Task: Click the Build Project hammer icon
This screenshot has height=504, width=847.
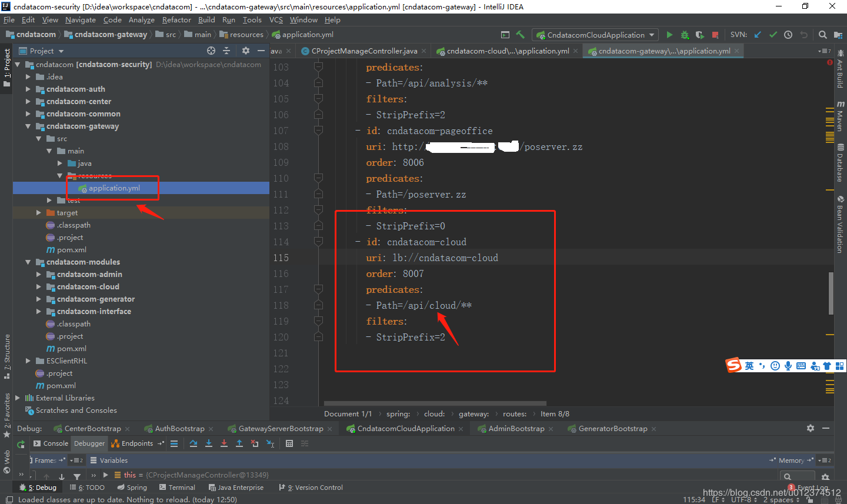Action: pos(520,35)
